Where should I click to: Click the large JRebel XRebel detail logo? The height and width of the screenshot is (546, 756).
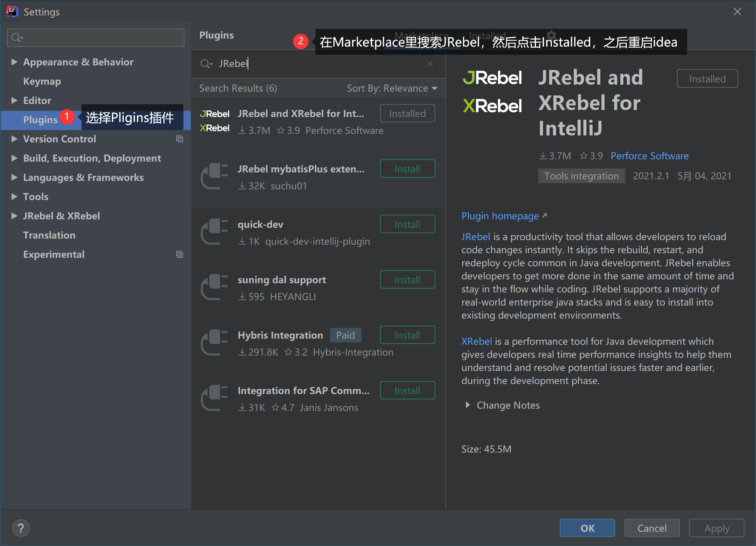[492, 92]
